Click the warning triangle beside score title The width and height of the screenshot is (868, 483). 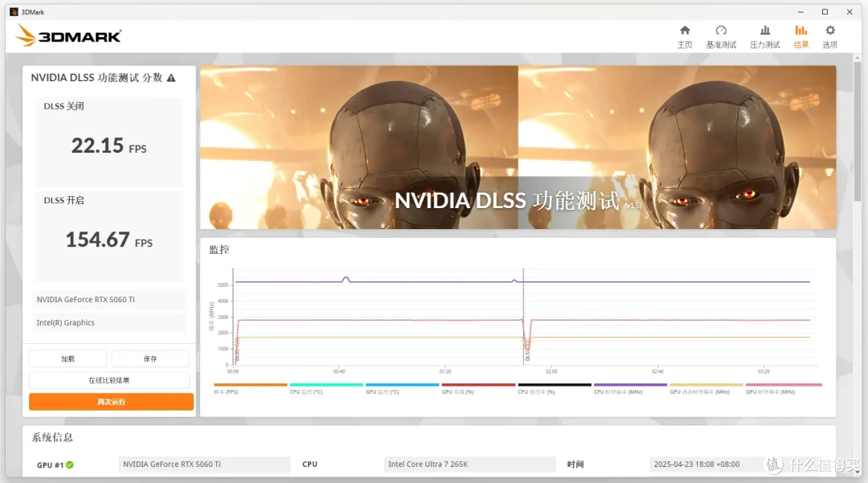tap(171, 78)
